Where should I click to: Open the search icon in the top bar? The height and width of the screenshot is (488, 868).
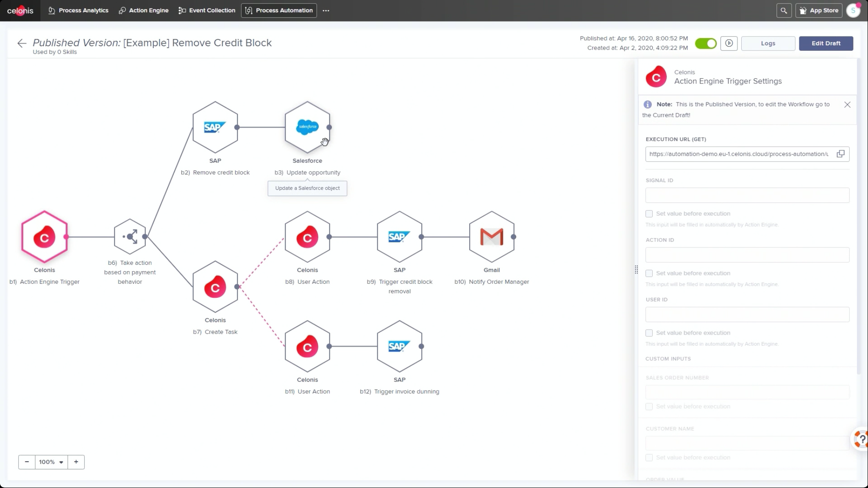[784, 10]
